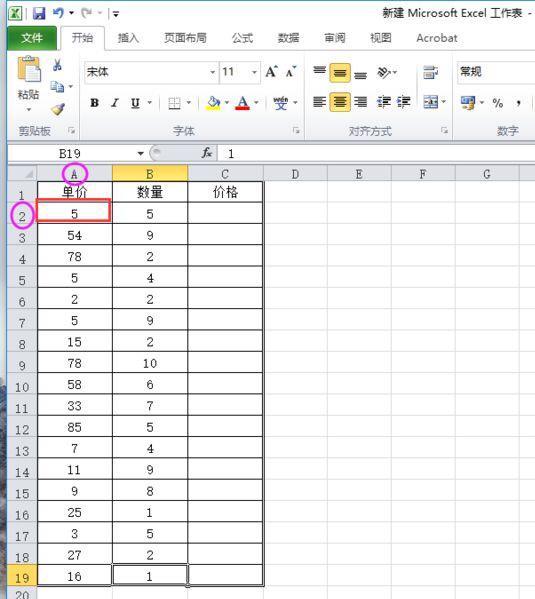Click the Save icon in quick access toolbar
This screenshot has width=535, height=599.
(39, 14)
